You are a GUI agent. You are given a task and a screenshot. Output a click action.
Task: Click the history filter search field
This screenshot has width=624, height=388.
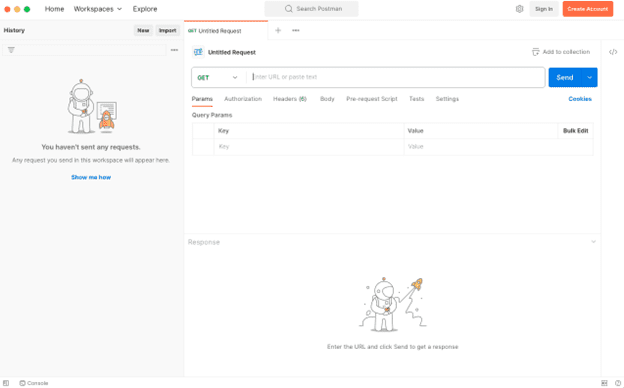(x=84, y=50)
